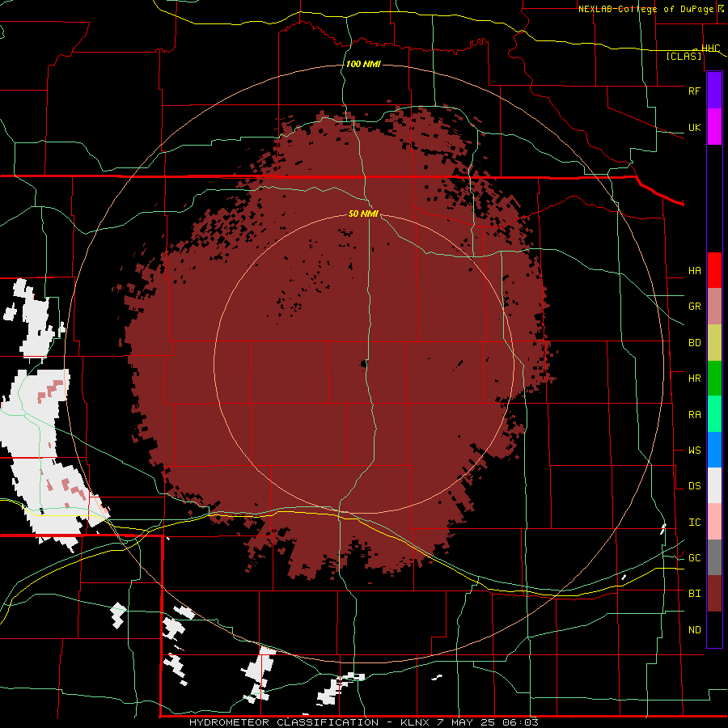
Task: Click the WS blue legend swatch
Action: click(714, 450)
